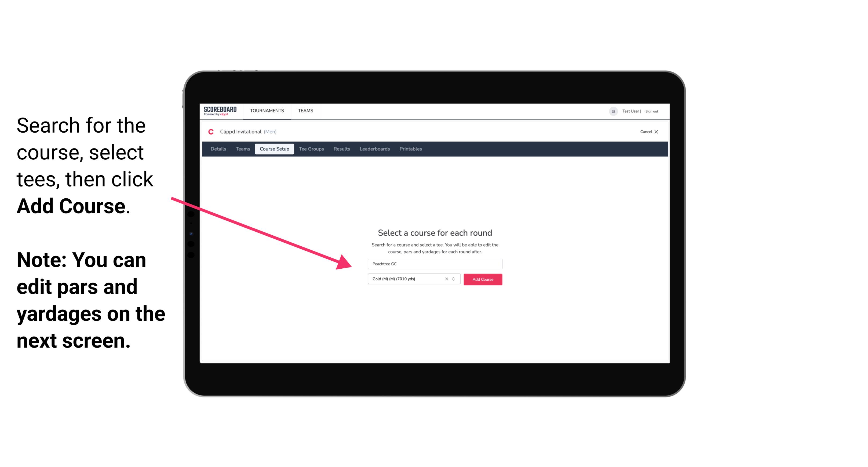Click Peachtree GC search input field
The width and height of the screenshot is (868, 467).
435,263
